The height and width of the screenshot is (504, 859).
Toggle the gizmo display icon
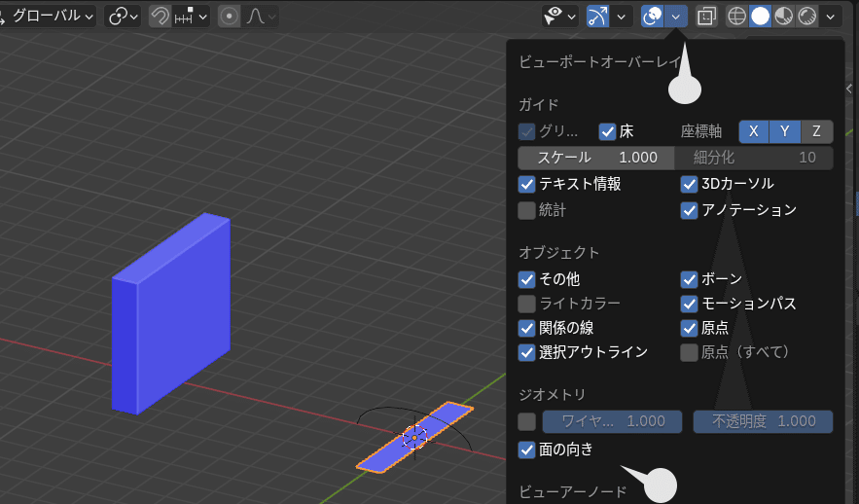pyautogui.click(x=597, y=17)
